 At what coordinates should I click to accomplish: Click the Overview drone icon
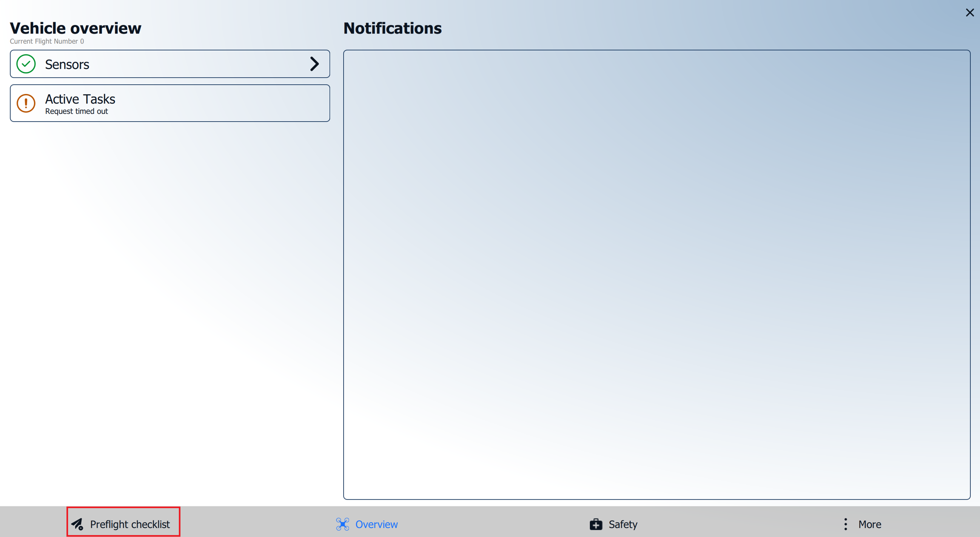[342, 524]
